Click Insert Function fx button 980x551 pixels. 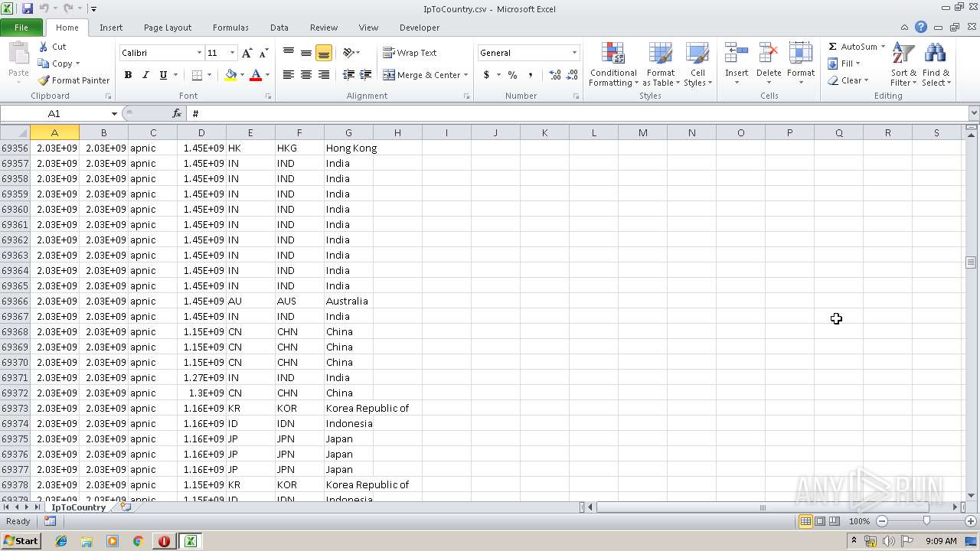177,113
